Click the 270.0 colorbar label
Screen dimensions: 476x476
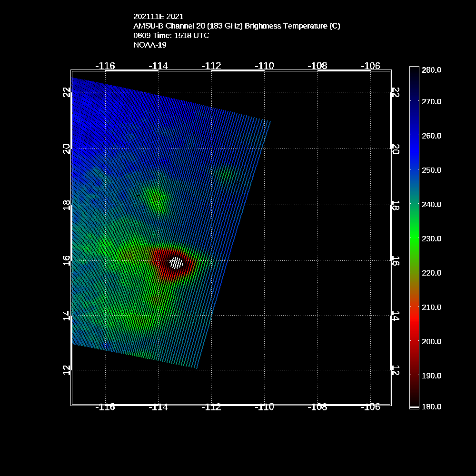click(x=431, y=102)
